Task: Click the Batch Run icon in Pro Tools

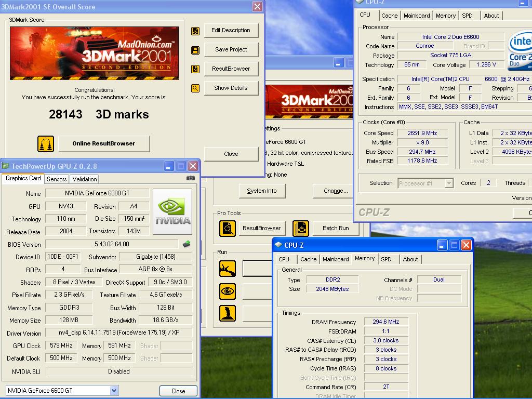Action: tap(301, 229)
